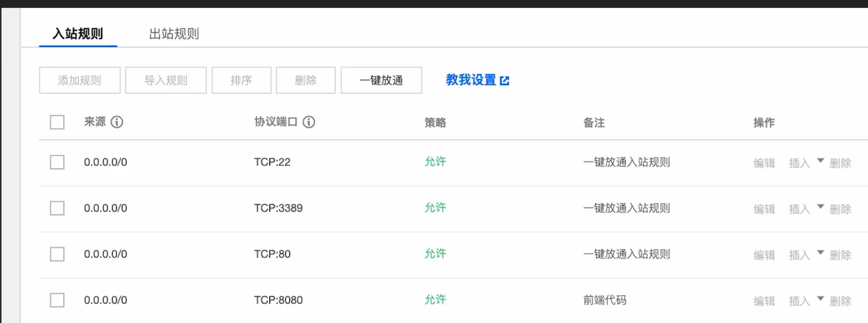The height and width of the screenshot is (323, 868).
Task: Click the info icon beside 协议端口
Action: [x=309, y=122]
